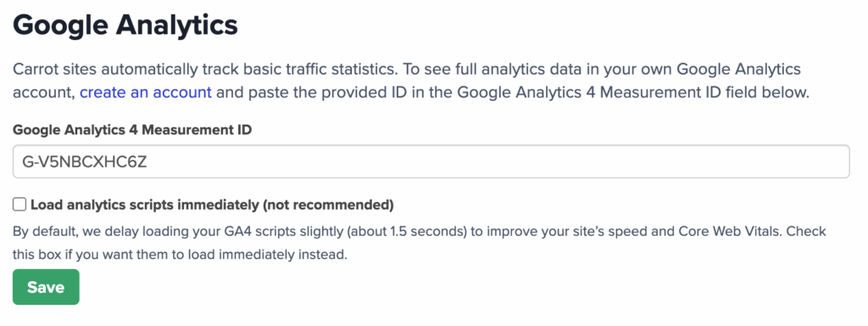Select the Google Analytics page heading
Screen dimensions: 868x326
pyautogui.click(x=125, y=25)
